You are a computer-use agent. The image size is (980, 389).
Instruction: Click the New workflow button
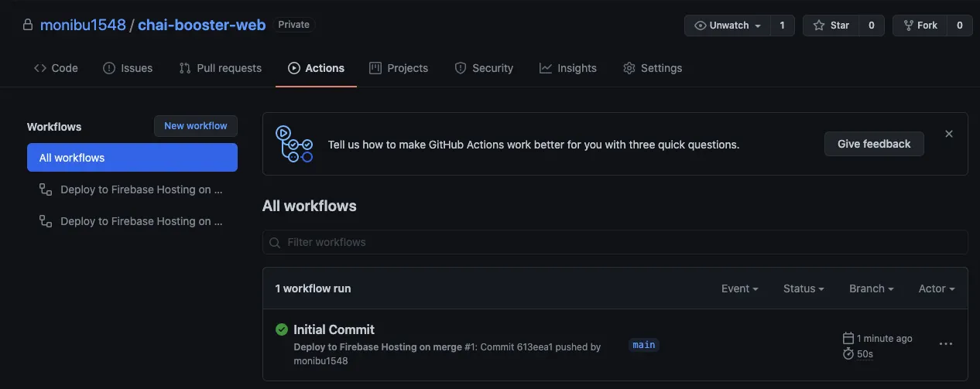coord(196,126)
